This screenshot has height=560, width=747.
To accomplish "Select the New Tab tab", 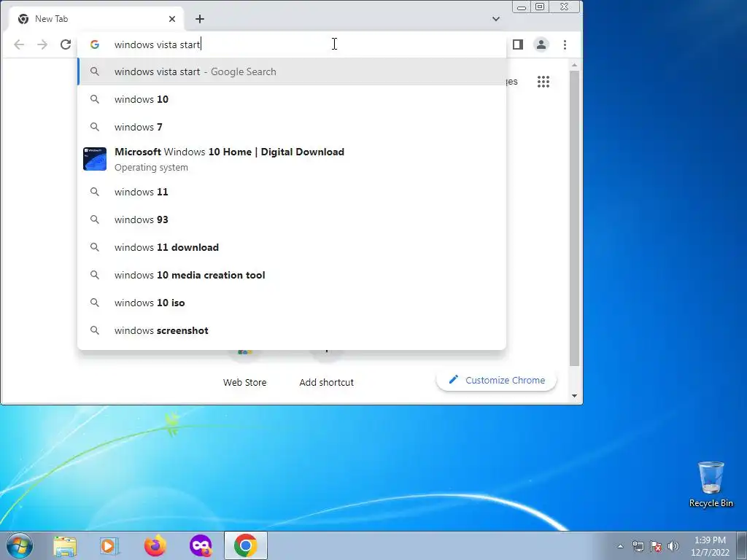I will tap(96, 18).
